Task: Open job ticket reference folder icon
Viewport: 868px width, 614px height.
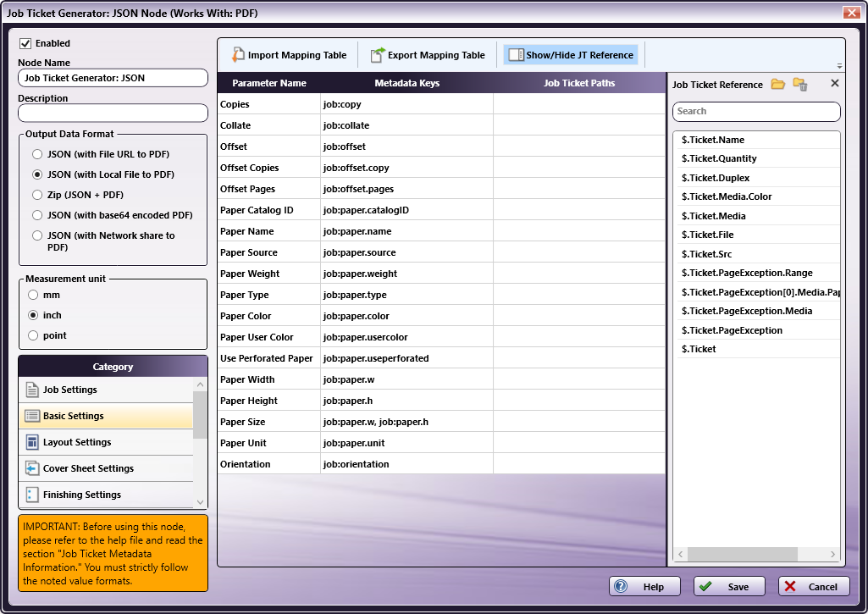Action: (x=777, y=84)
